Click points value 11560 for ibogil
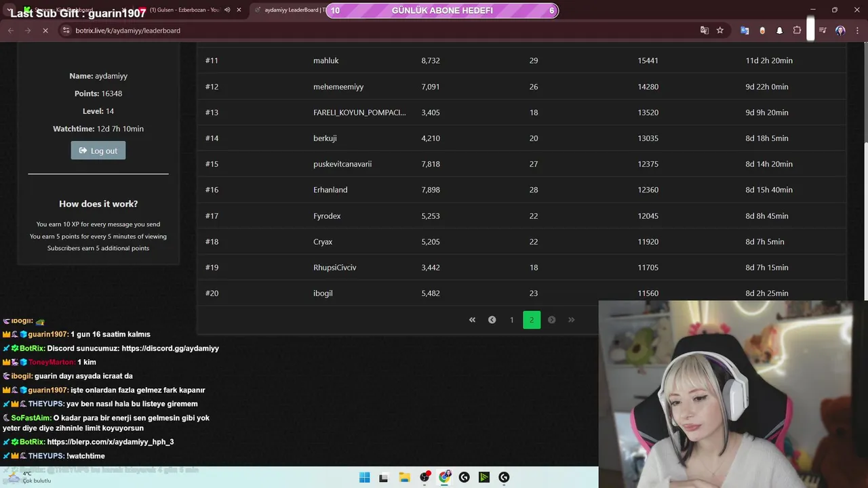 click(648, 293)
